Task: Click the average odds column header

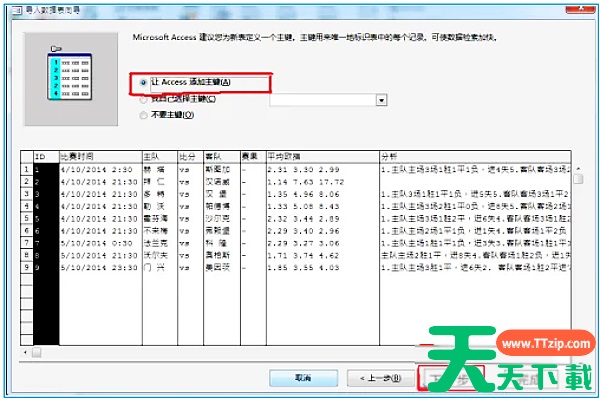Action: [323, 156]
